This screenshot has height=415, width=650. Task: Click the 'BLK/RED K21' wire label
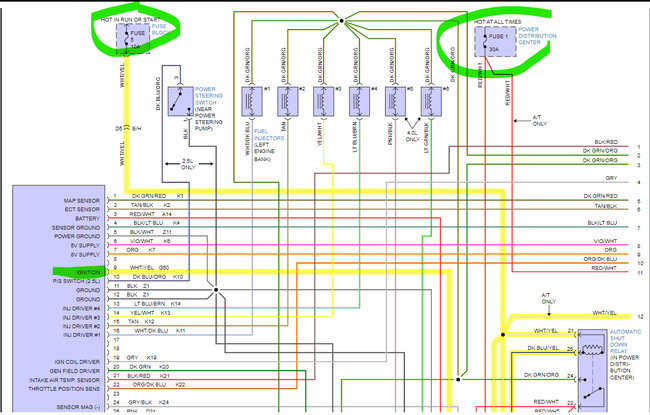pos(149,376)
